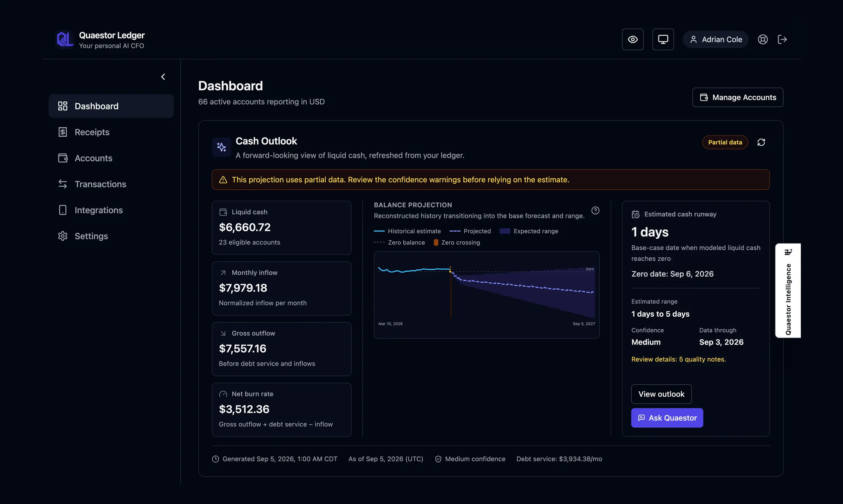The image size is (843, 504).
Task: Click the Monthly inflow arrow icon
Action: [x=223, y=273]
